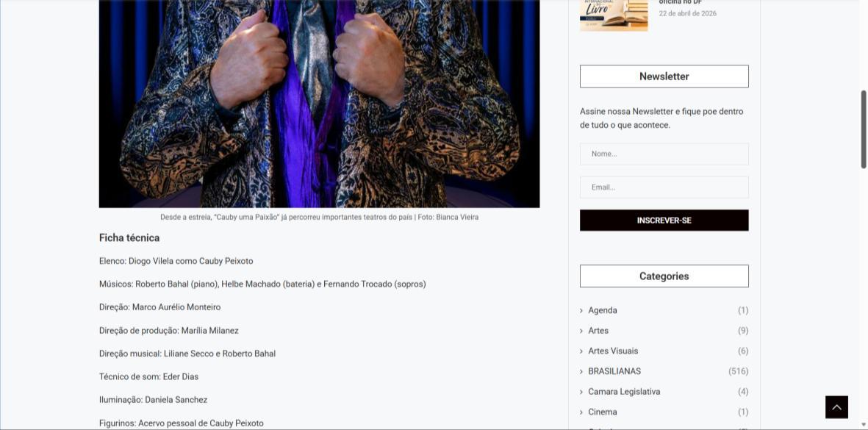The image size is (868, 430).
Task: Click the INSCREVER-SE subscribe button
Action: pos(664,221)
